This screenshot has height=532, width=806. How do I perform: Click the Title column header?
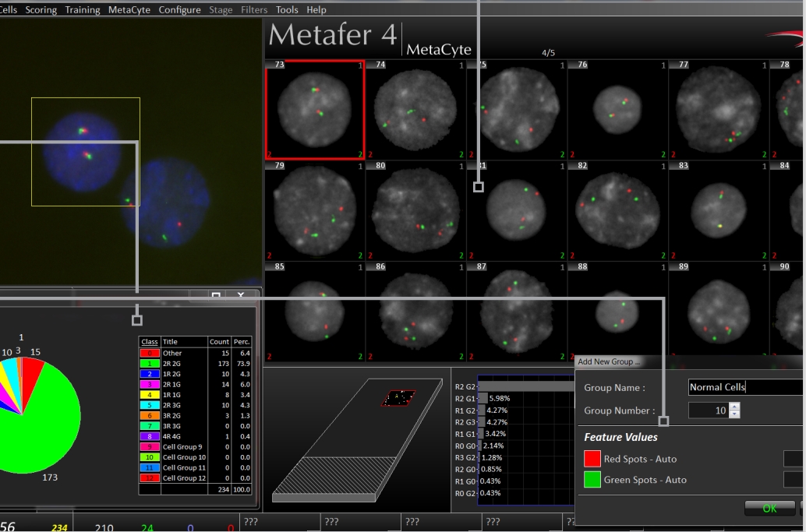point(184,341)
